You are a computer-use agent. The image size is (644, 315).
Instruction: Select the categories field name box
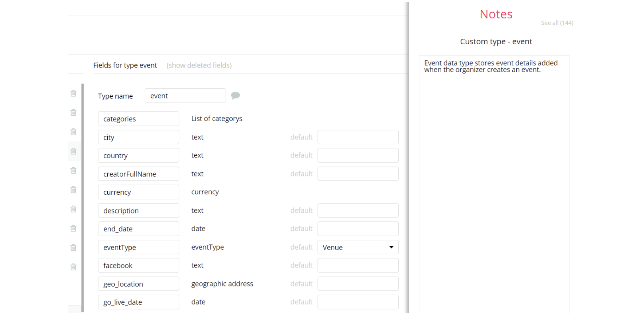138,119
